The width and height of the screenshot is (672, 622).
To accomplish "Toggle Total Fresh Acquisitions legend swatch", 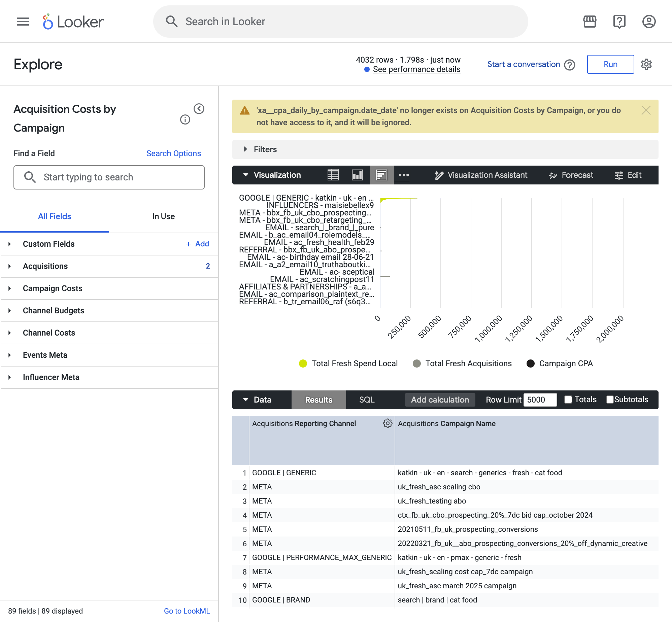I will pos(417,364).
